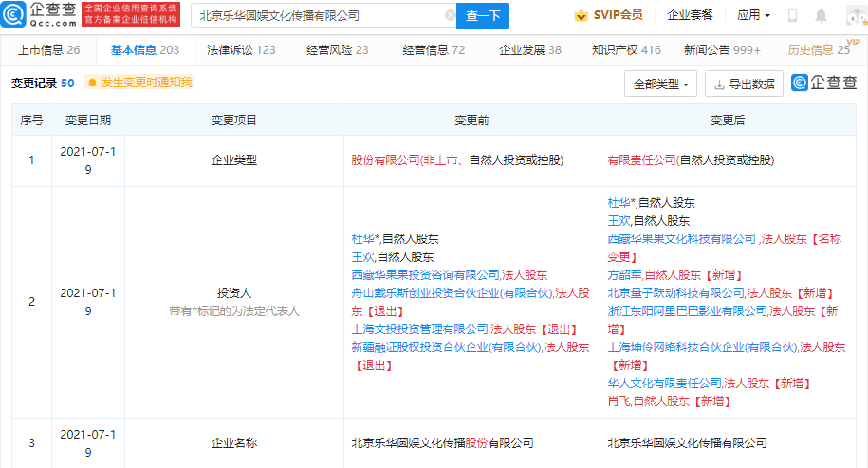Click the 序号 column header
Viewport: 868px width, 468px height.
click(31, 121)
